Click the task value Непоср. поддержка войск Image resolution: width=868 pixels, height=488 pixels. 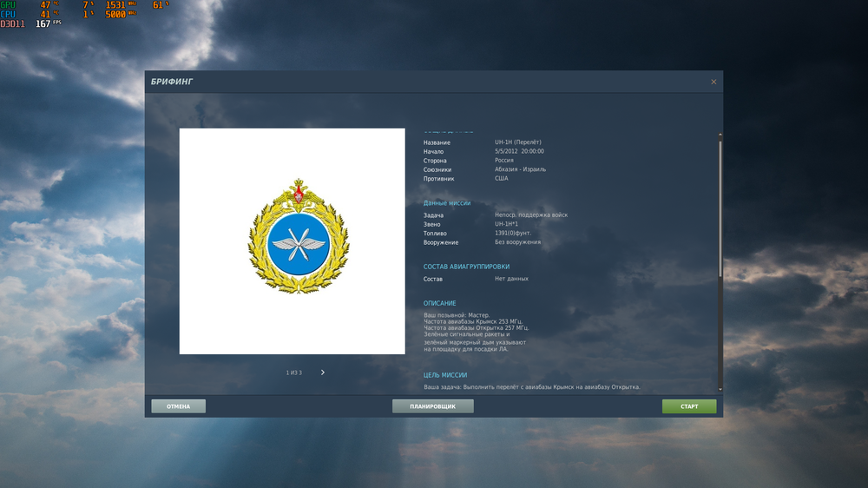click(x=531, y=215)
